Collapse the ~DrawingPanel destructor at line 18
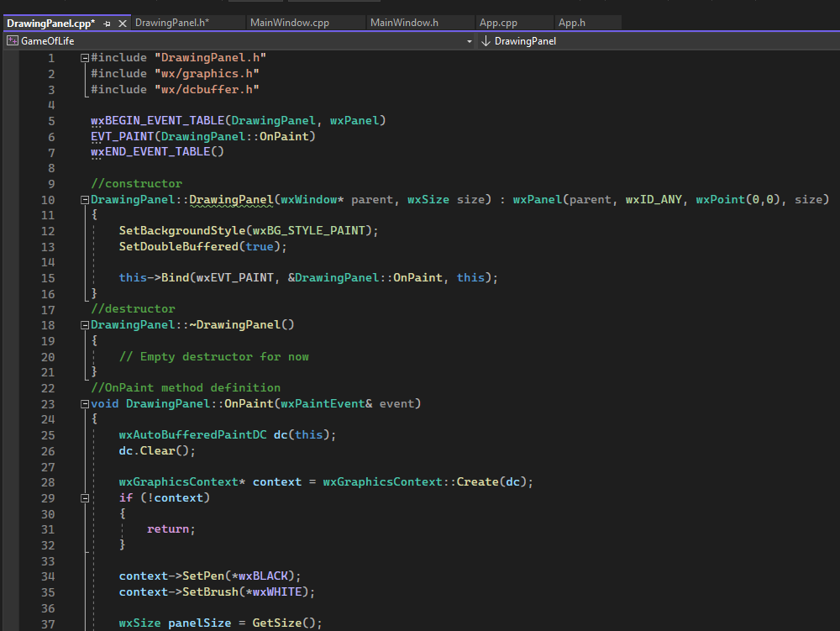Viewport: 840px width, 631px height. [85, 325]
